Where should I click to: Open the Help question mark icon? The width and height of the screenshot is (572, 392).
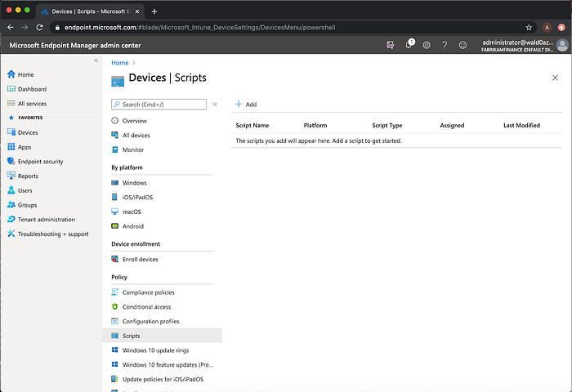pyautogui.click(x=445, y=45)
